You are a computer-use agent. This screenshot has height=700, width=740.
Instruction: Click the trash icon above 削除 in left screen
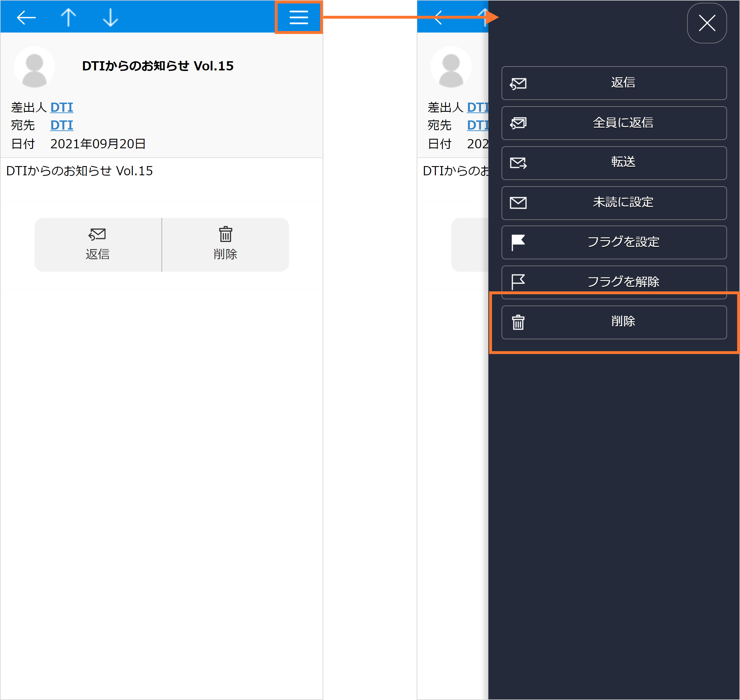point(225,234)
